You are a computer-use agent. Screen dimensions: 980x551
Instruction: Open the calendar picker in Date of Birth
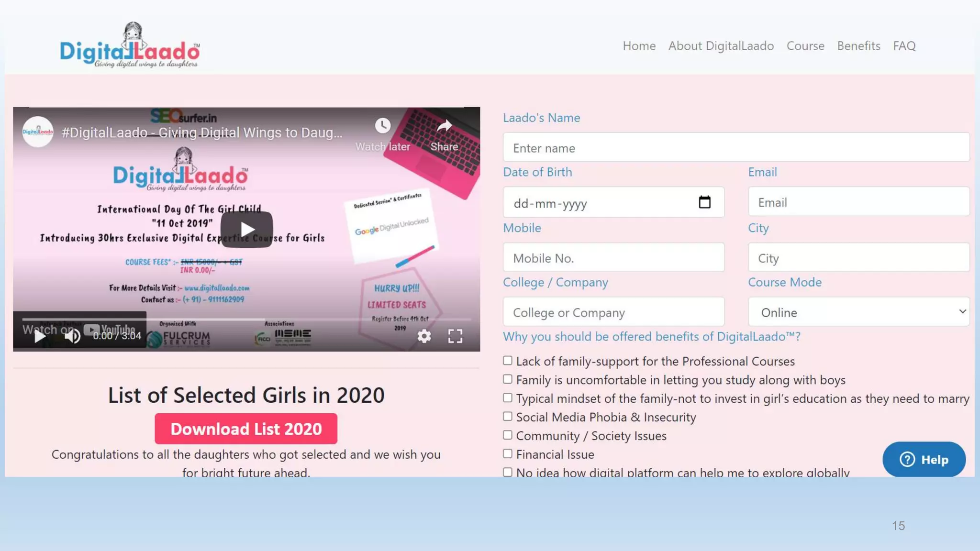(x=704, y=202)
